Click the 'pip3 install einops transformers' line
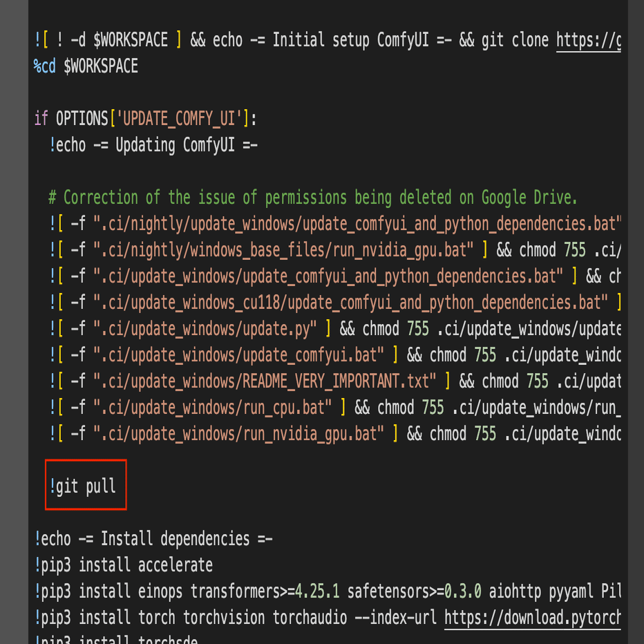 [328, 591]
